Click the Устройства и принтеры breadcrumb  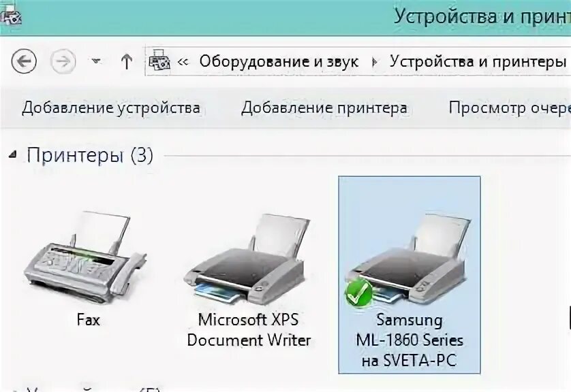point(478,61)
